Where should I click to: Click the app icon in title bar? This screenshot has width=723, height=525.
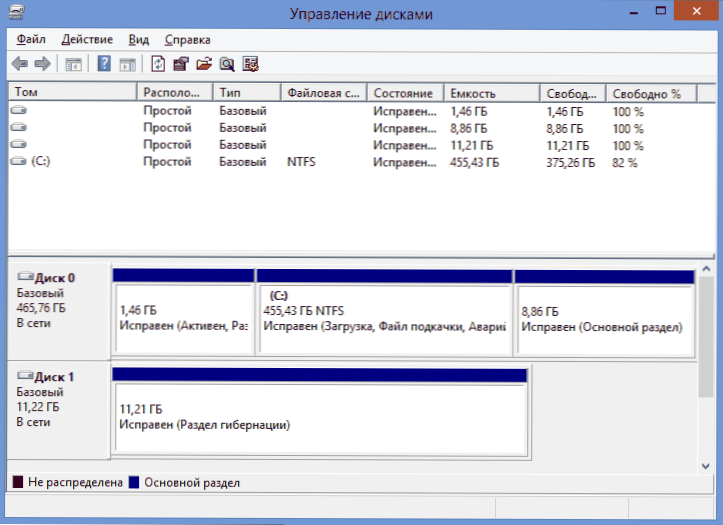[17, 12]
